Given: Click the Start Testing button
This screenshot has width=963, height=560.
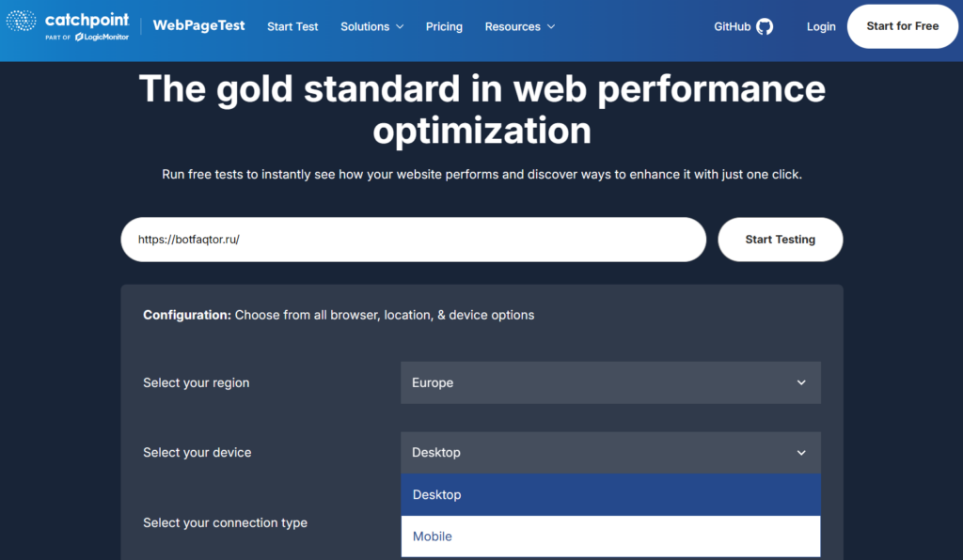Looking at the screenshot, I should click(x=780, y=240).
